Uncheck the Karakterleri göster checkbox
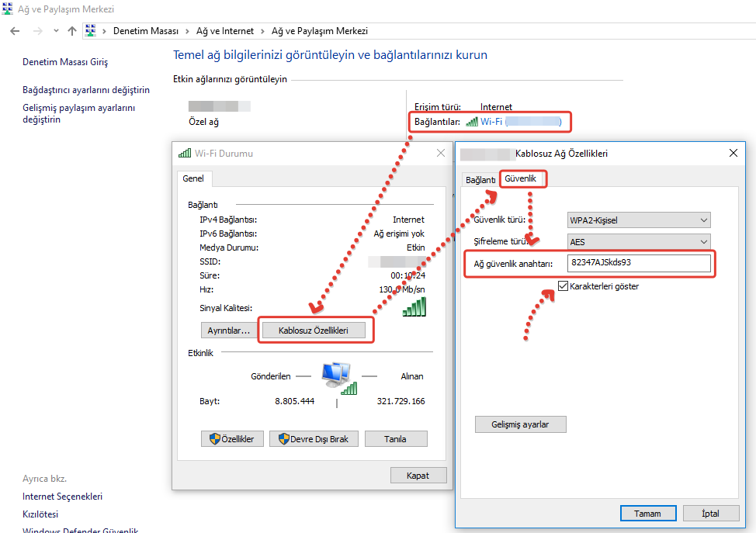 [563, 286]
